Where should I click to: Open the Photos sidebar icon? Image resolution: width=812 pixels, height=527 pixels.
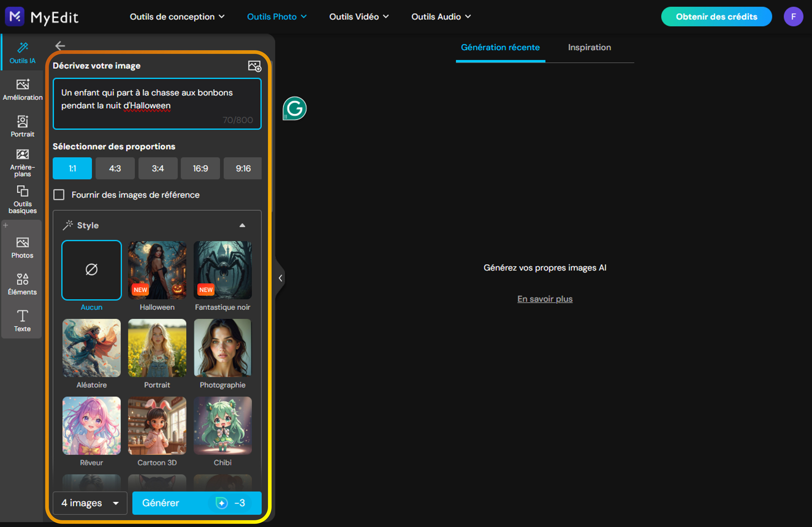pos(22,243)
